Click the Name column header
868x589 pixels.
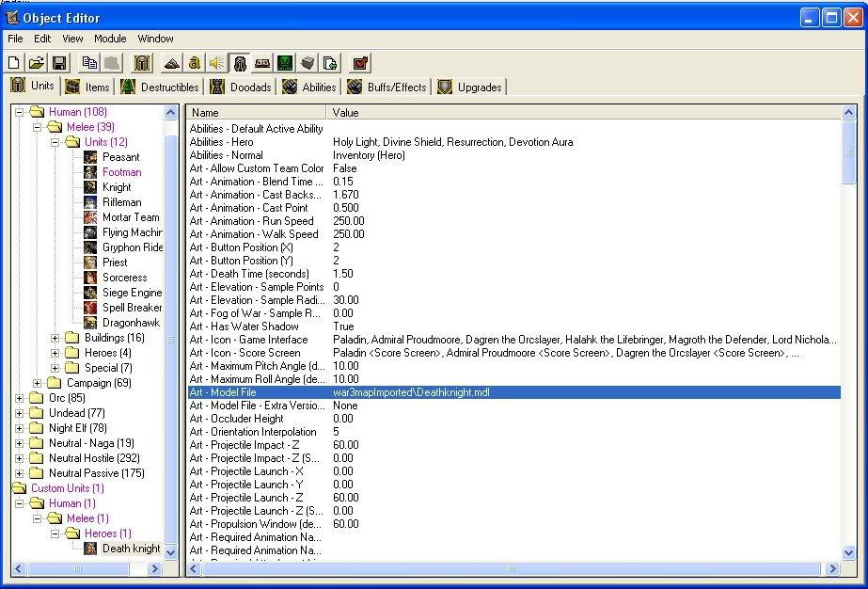click(257, 113)
